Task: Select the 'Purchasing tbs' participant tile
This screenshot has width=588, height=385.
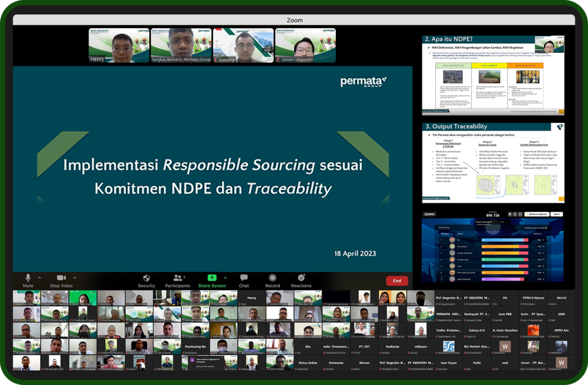Action: click(195, 346)
